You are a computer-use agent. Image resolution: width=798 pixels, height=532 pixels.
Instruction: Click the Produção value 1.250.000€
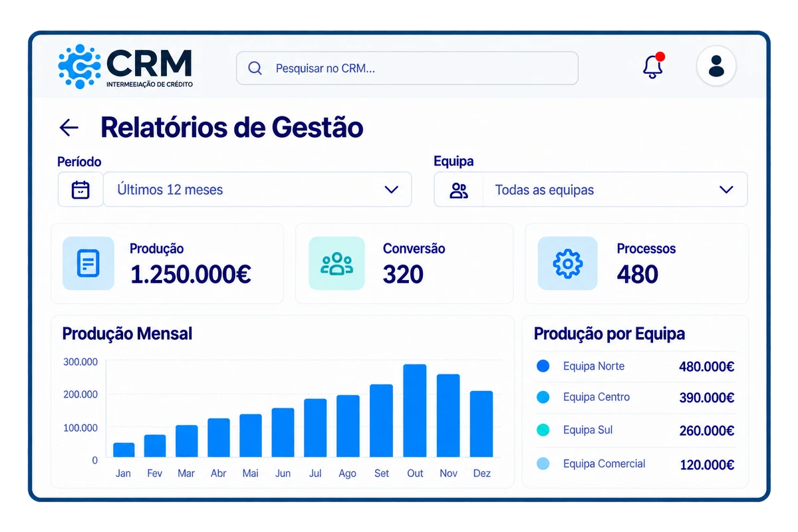click(190, 274)
